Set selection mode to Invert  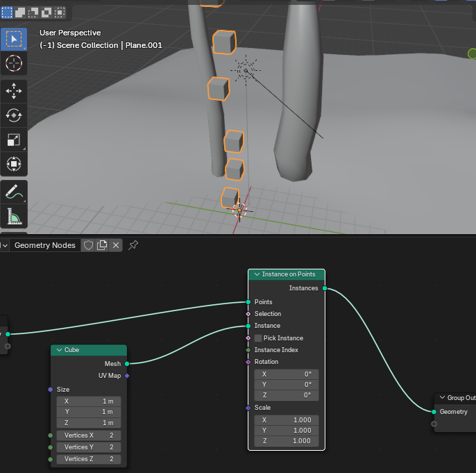pyautogui.click(x=46, y=13)
